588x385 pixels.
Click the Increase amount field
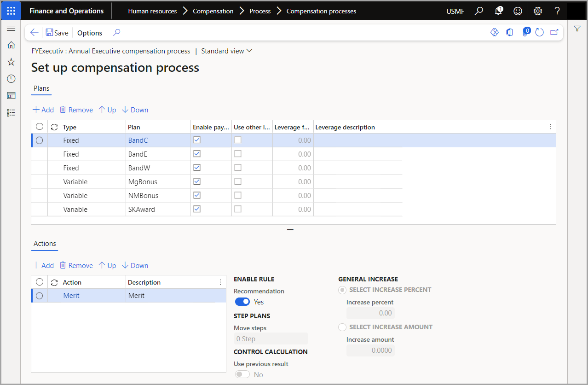point(370,350)
